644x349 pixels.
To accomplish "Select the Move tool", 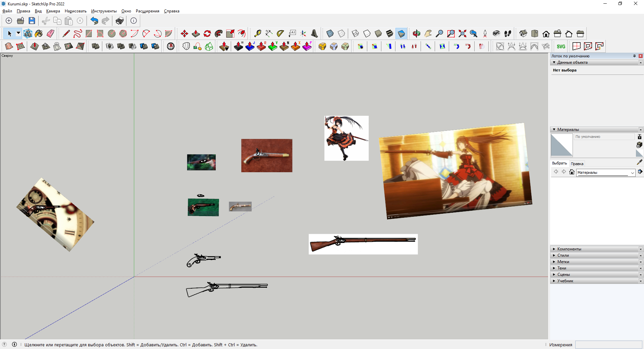I will (x=184, y=34).
